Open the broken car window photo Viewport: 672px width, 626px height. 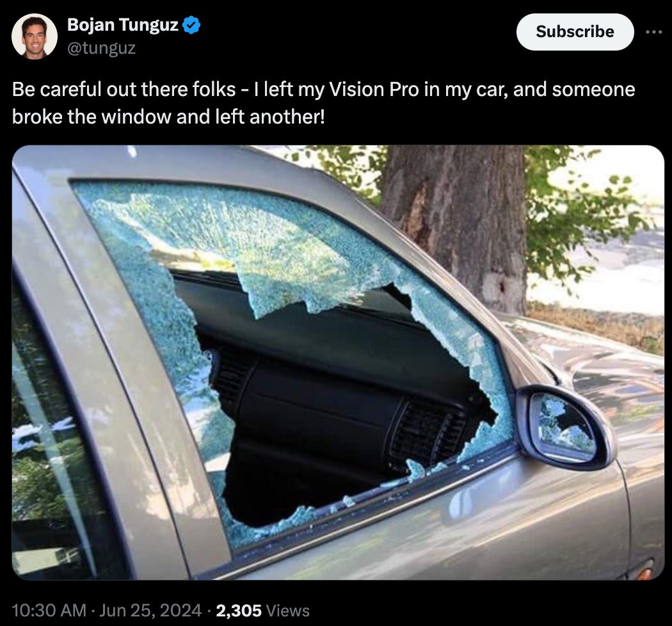tap(338, 362)
